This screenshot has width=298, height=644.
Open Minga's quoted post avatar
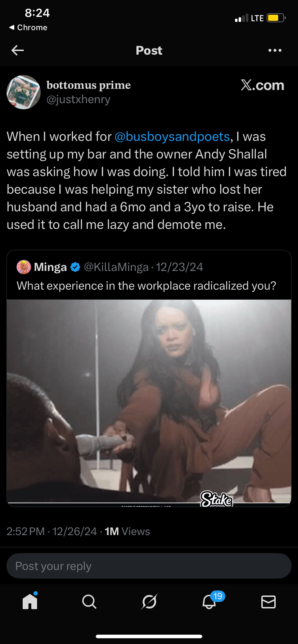tap(24, 267)
